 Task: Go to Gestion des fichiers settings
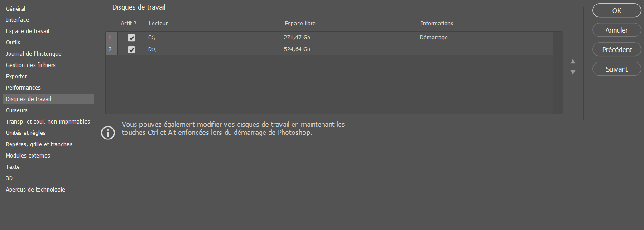[31, 65]
